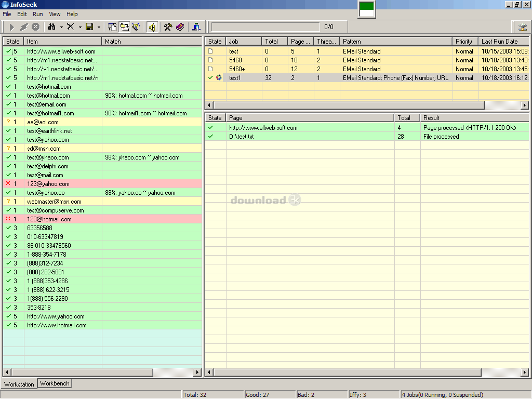Expand the binoculars search dropdown arrow
The height and width of the screenshot is (399, 532).
(61, 27)
